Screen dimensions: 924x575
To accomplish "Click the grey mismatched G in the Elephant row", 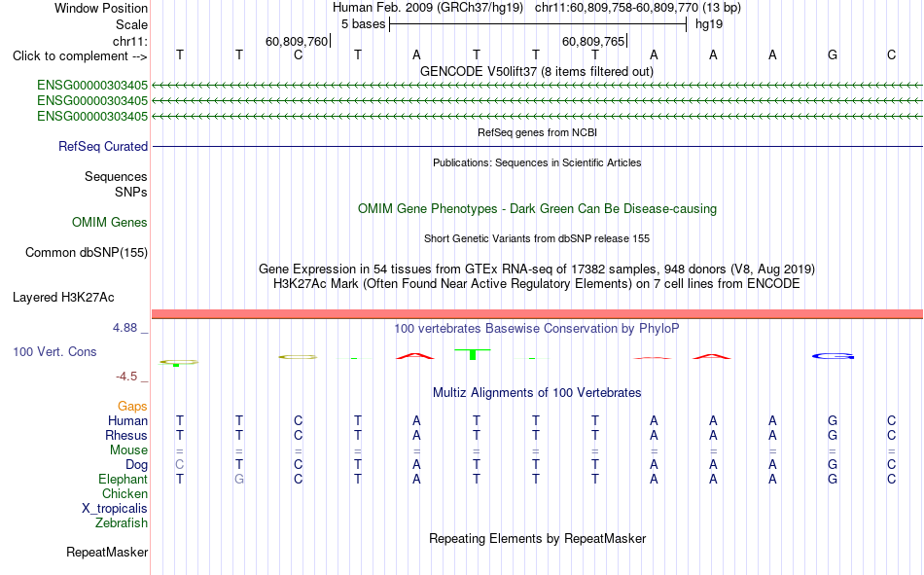I will pyautogui.click(x=238, y=479).
